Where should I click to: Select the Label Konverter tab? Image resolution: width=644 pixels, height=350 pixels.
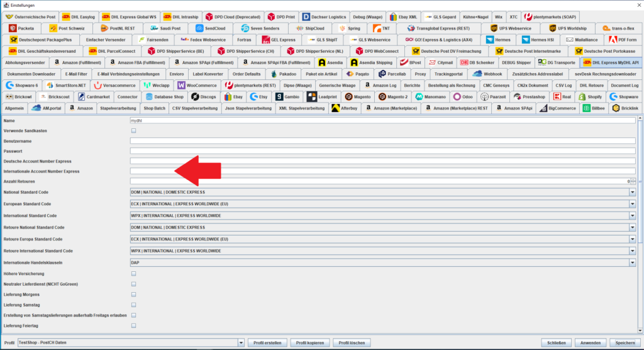(208, 74)
